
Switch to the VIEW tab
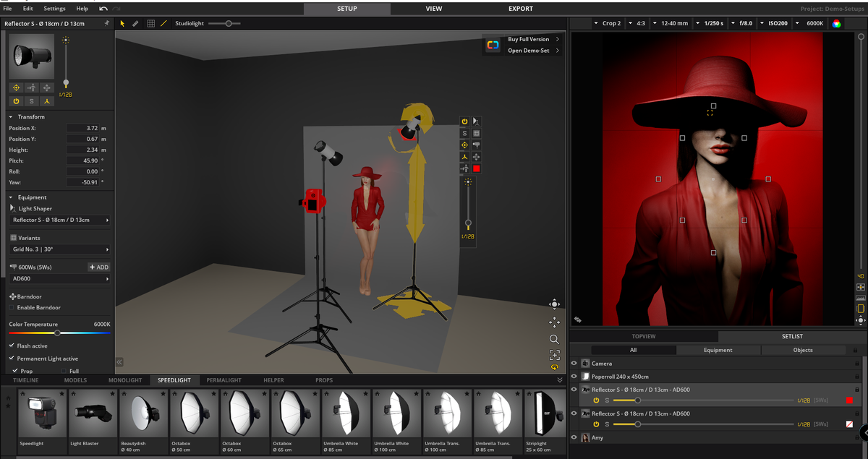tap(434, 9)
